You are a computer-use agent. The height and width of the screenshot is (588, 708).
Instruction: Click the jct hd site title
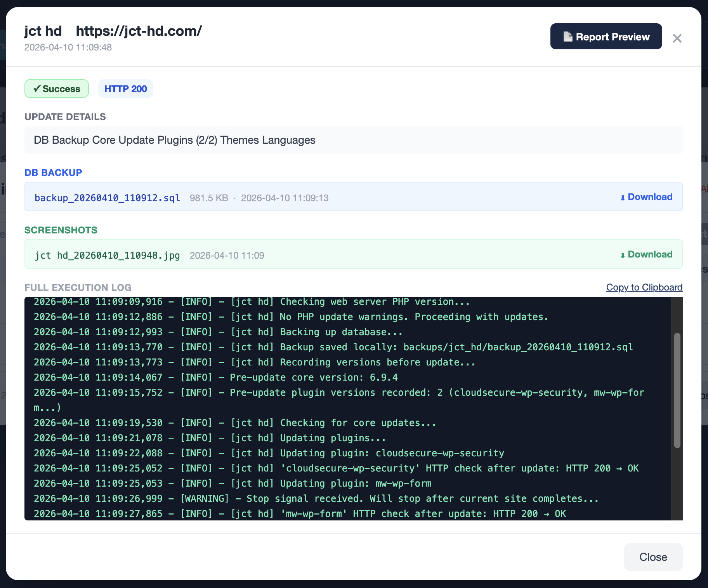(43, 31)
